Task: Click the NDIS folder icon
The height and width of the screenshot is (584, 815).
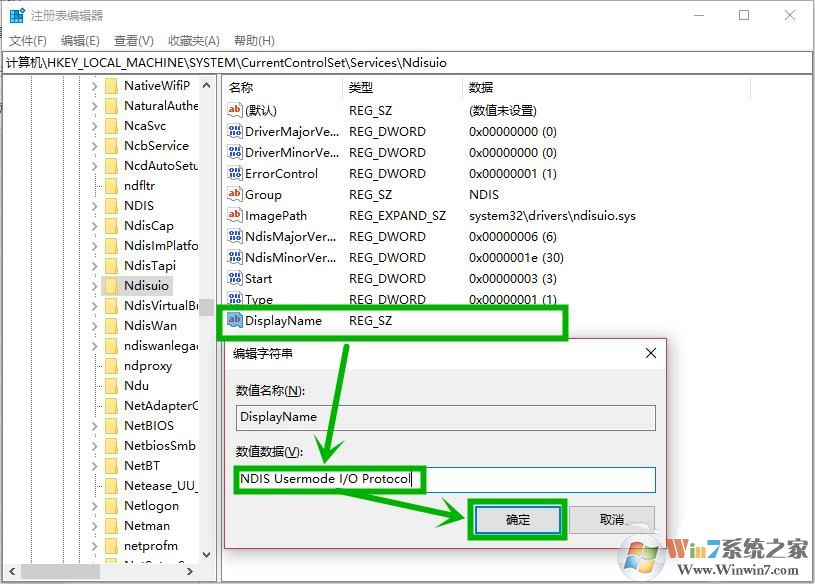Action: pos(112,206)
